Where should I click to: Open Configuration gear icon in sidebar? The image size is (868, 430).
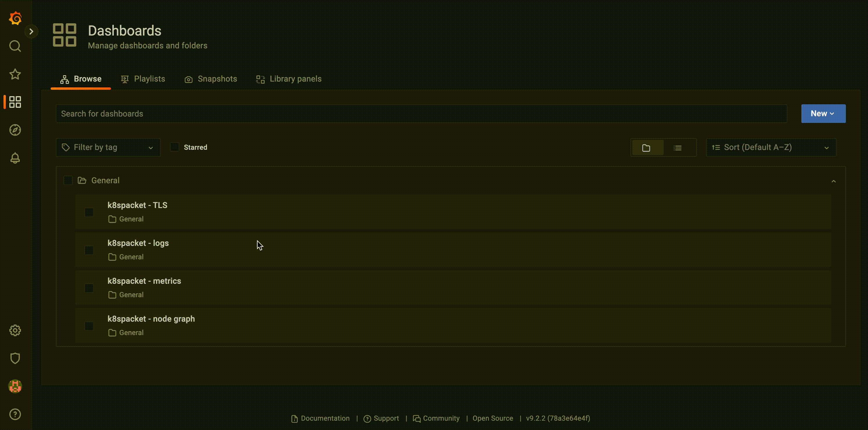tap(15, 330)
